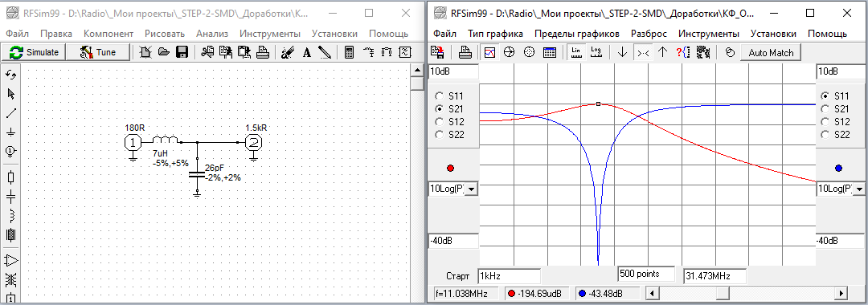
Task: Select the capacitor component tool in sidebar
Action: coord(10,196)
